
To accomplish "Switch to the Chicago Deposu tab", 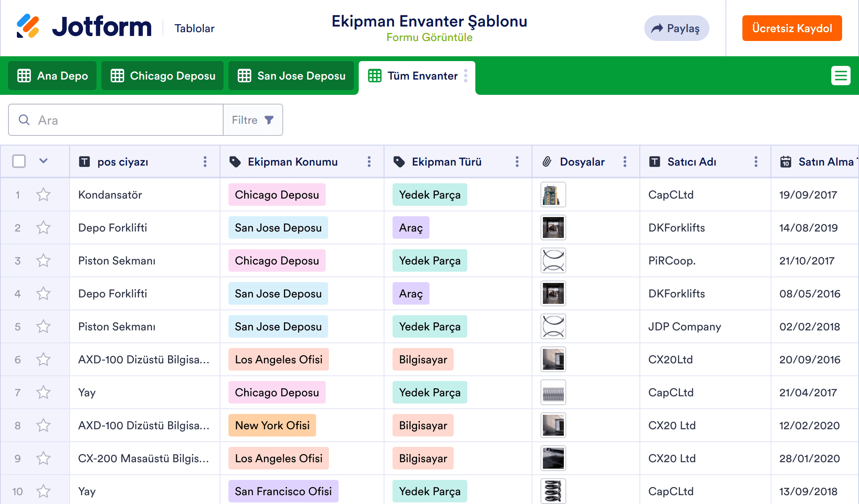I will click(x=162, y=76).
